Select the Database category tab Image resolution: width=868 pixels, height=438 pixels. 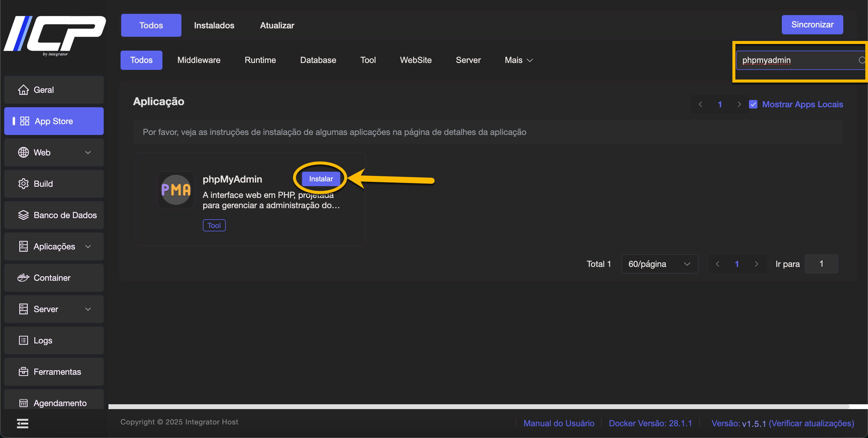(318, 60)
